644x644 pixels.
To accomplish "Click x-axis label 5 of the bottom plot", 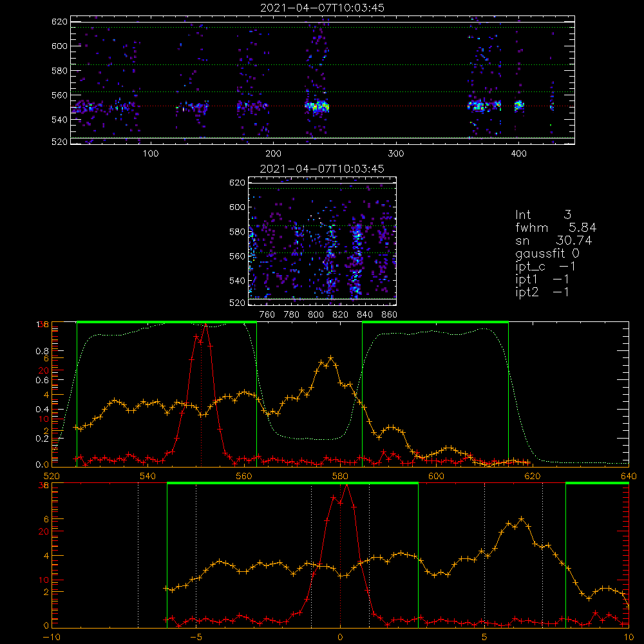I will [x=485, y=637].
